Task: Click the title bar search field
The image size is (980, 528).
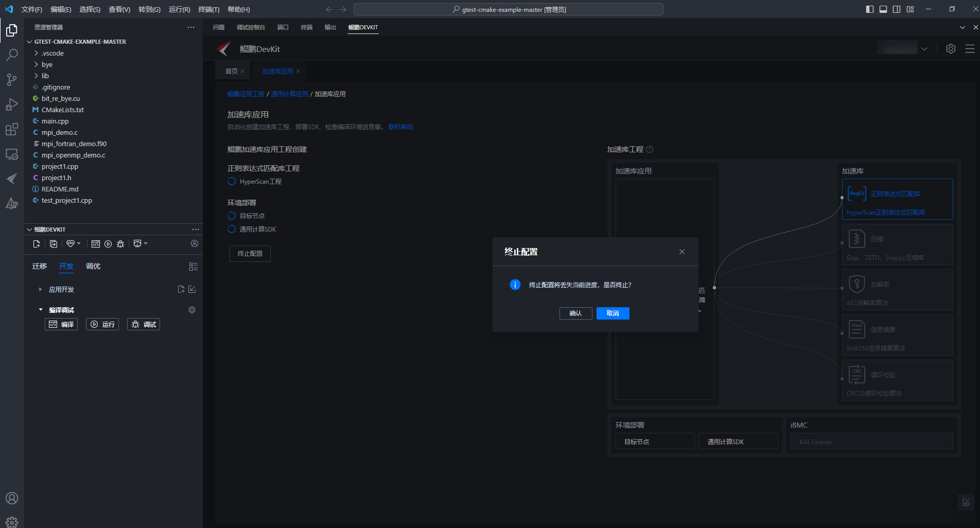Action: pyautogui.click(x=509, y=9)
